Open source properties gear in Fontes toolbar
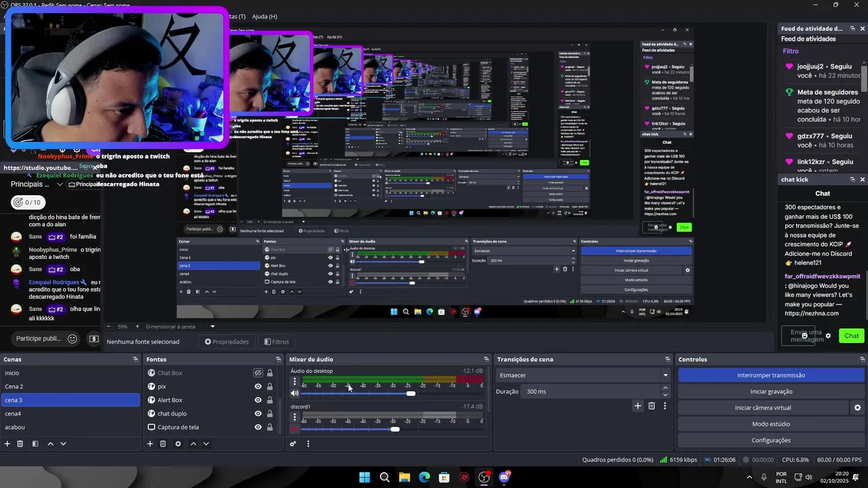The width and height of the screenshot is (868, 488). (x=178, y=444)
